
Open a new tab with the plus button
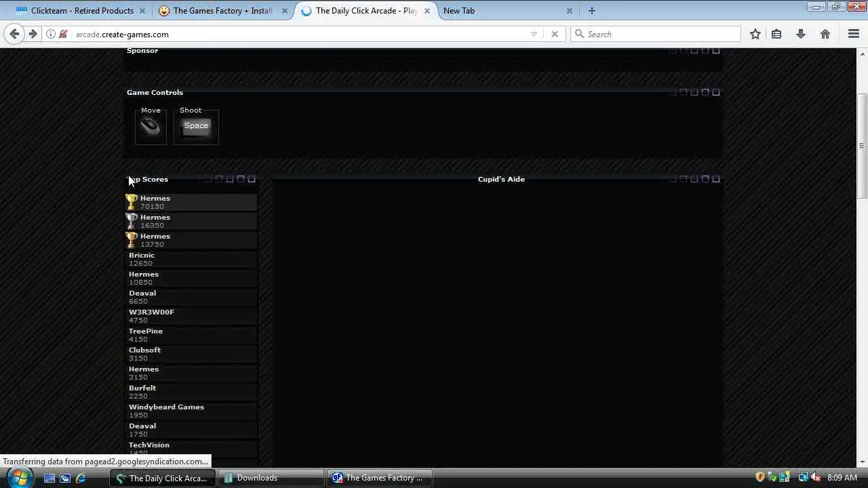[x=592, y=11]
